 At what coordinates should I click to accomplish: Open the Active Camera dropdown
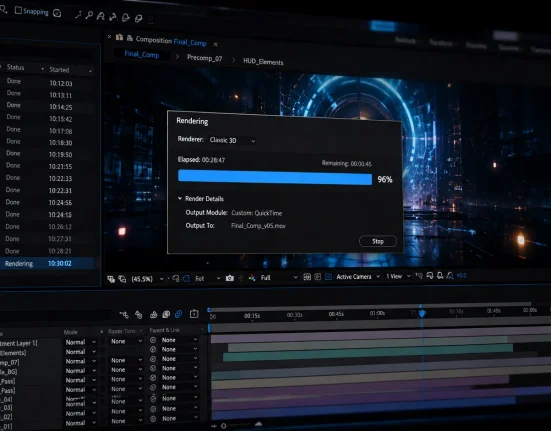click(358, 276)
